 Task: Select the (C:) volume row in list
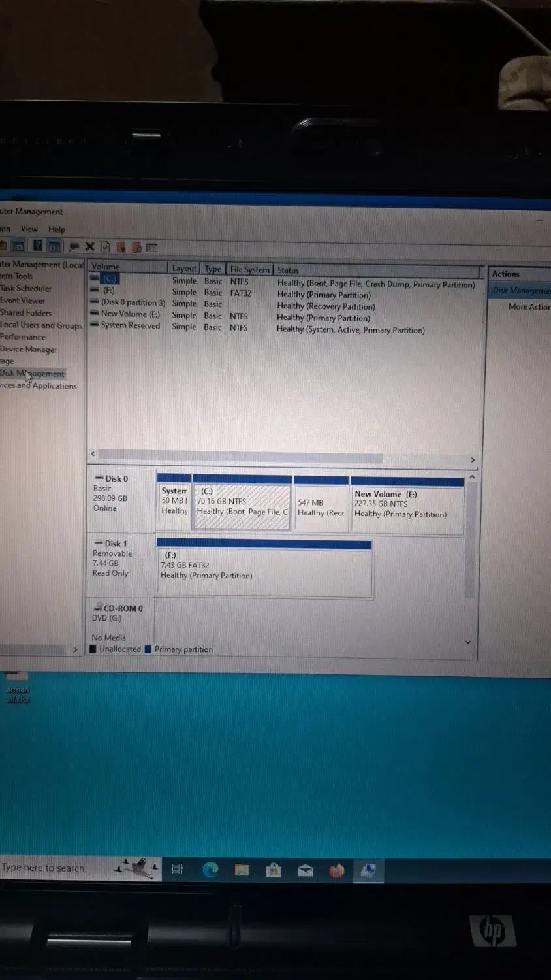click(x=283, y=280)
